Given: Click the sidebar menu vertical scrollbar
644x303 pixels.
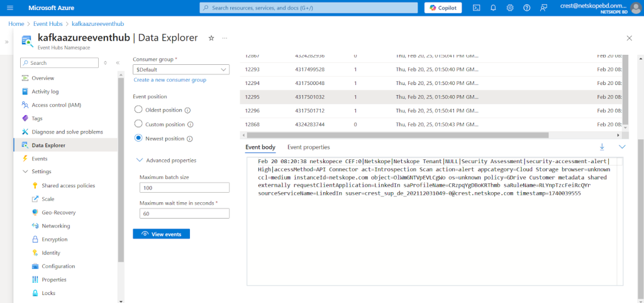Looking at the screenshot, I should click(x=120, y=169).
